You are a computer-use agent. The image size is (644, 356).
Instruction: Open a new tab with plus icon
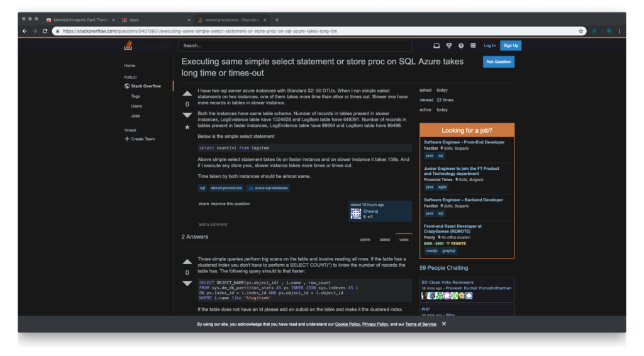(277, 19)
